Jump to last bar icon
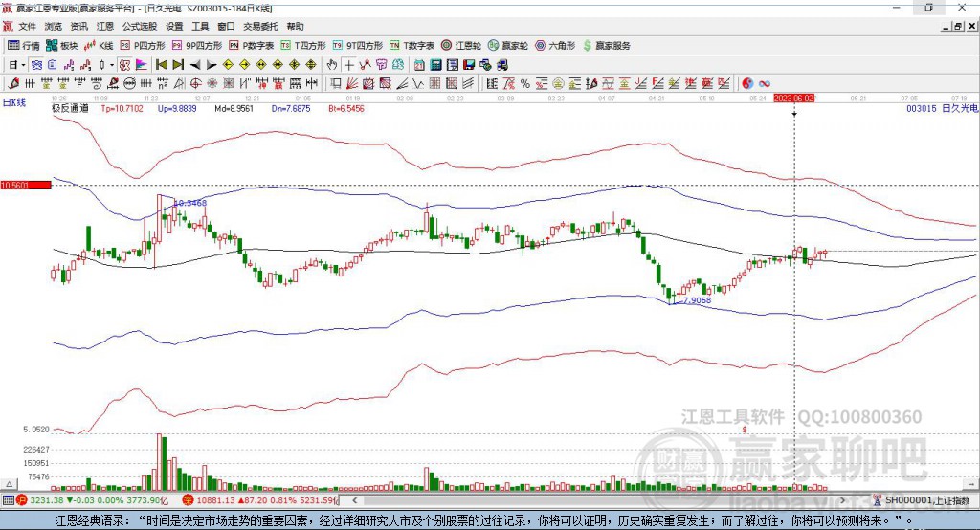This screenshot has height=530, width=980. [x=178, y=65]
